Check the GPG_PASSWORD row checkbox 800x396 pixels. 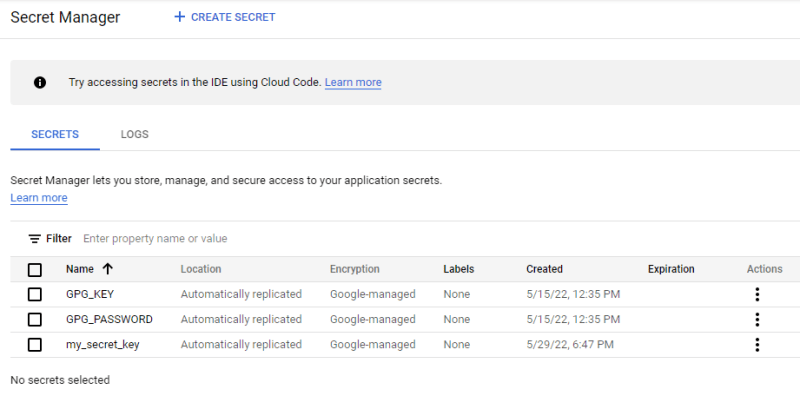[35, 319]
